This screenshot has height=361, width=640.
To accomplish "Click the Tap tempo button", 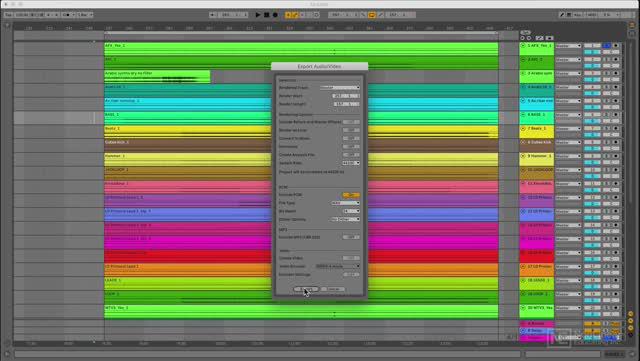I will (8, 15).
